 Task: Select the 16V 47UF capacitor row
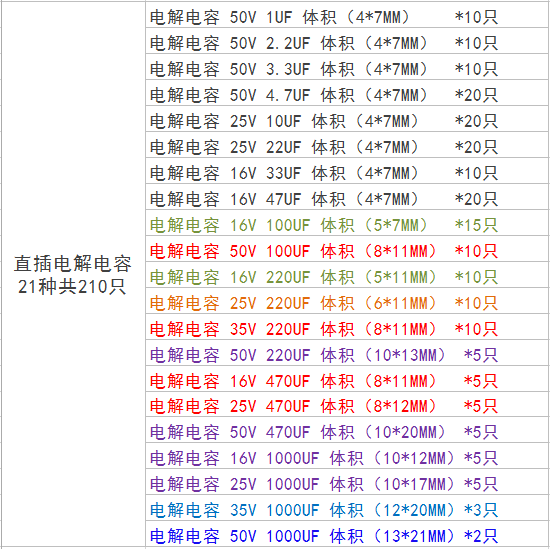348,196
